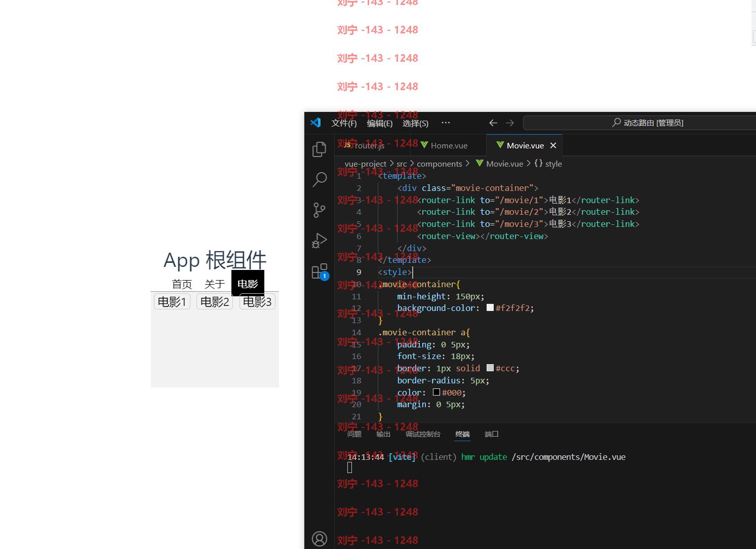Click vue-project in the breadcrumb
This screenshot has width=756, height=549.
366,164
